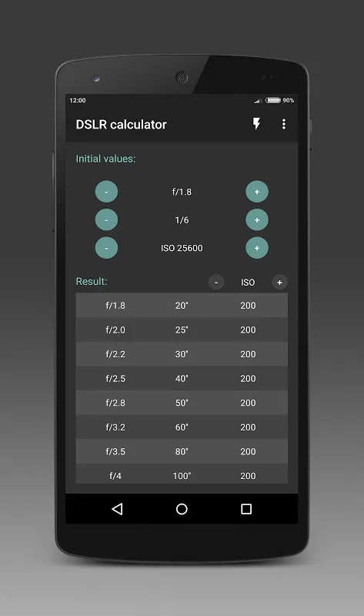Viewport: 364px width, 616px height.
Task: Tap the Result heading
Action: click(92, 281)
